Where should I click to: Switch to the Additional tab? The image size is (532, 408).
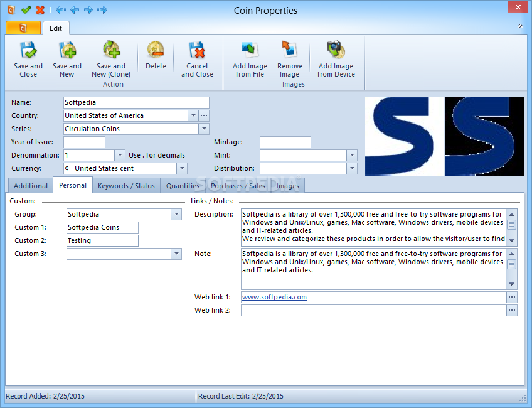coord(31,186)
